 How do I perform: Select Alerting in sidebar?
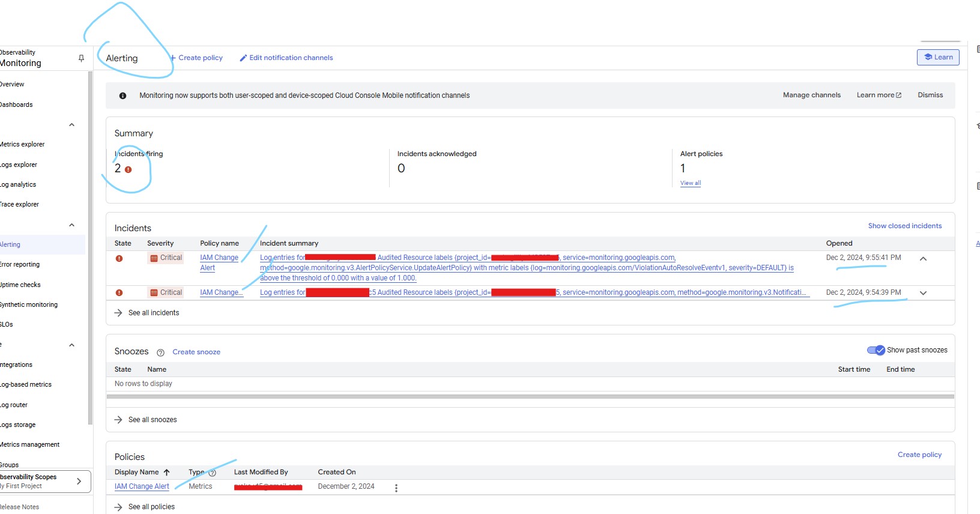tap(43, 244)
